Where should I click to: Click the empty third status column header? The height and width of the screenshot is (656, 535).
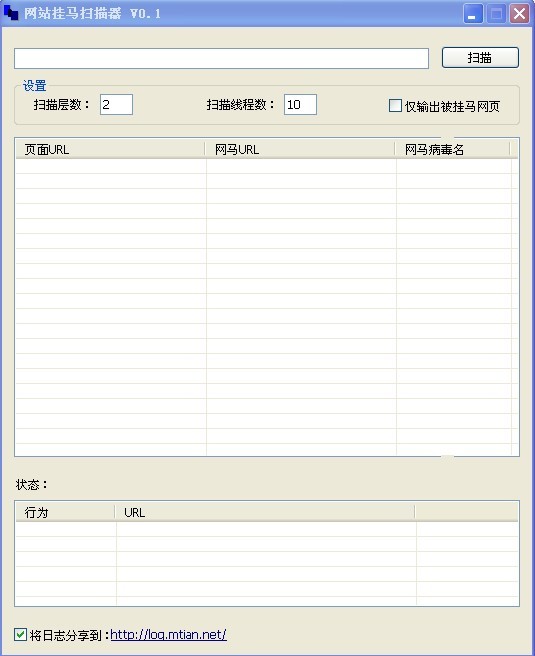[x=466, y=512]
